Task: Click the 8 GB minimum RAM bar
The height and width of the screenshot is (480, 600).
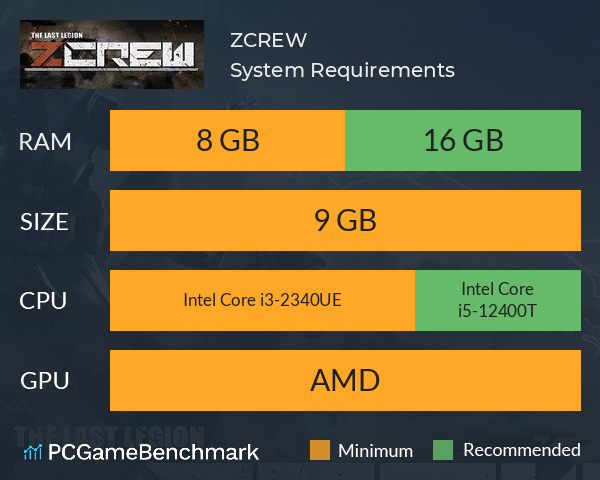Action: 227,140
